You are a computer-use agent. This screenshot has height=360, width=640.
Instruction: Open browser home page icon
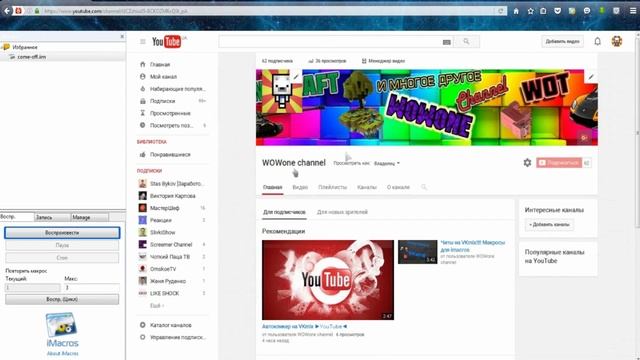516,11
